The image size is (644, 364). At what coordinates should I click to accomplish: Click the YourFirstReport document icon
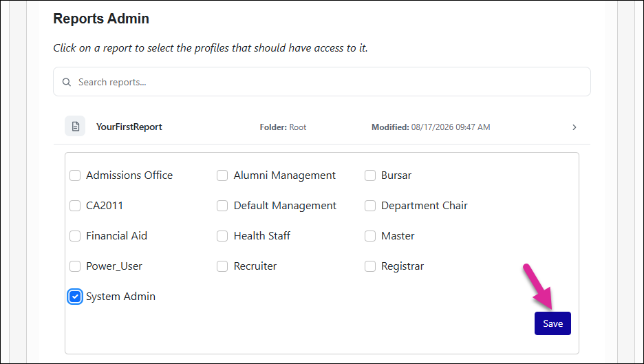click(75, 127)
